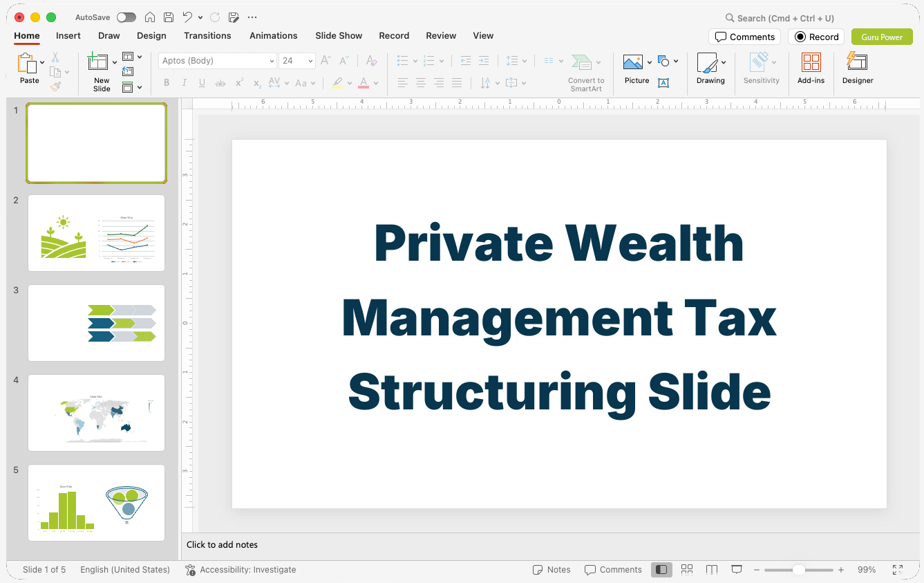Apply the red font color
The image size is (924, 583).
pyautogui.click(x=364, y=83)
